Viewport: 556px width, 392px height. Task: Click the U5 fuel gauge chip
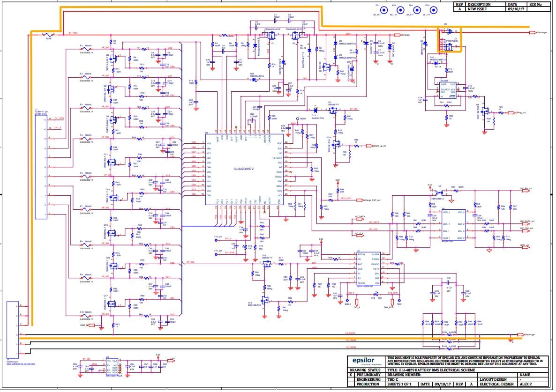point(368,269)
